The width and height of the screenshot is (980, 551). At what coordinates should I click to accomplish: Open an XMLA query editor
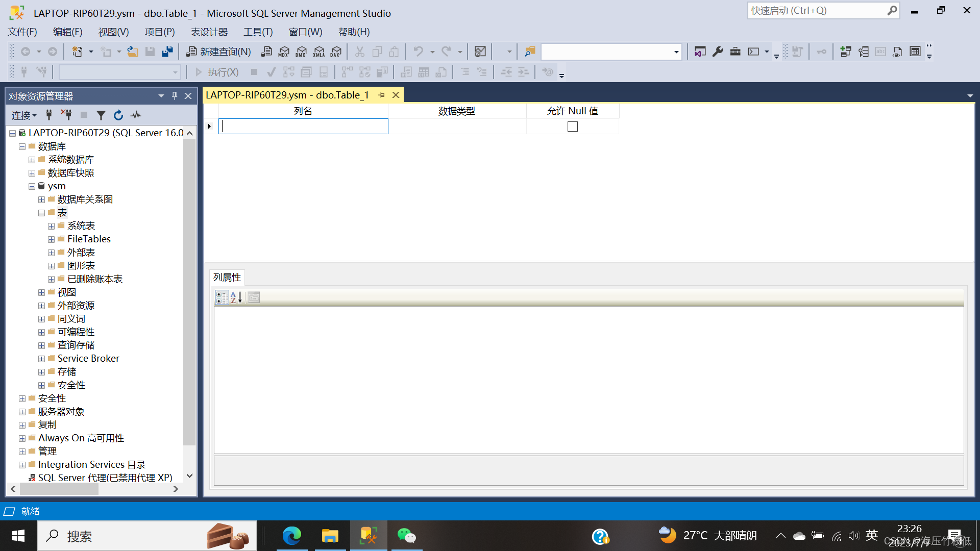(319, 52)
